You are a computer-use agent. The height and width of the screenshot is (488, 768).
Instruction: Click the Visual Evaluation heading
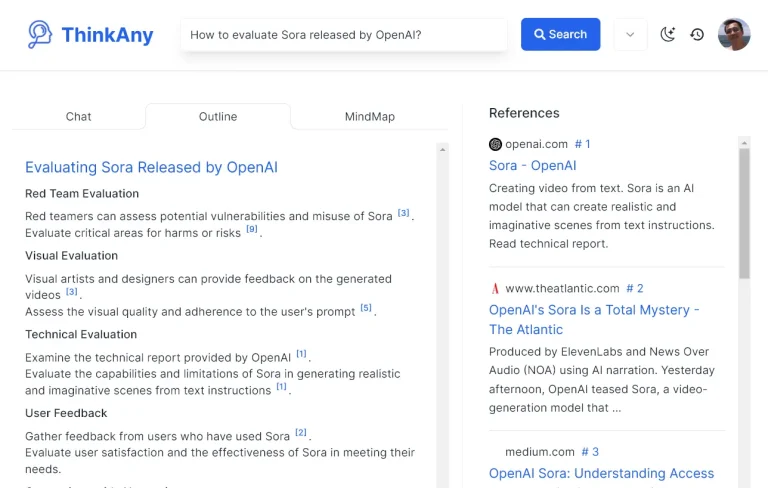pos(72,256)
